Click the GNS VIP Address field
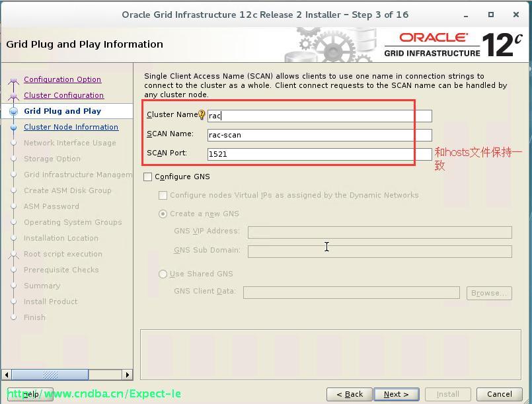Image resolution: width=532 pixels, height=404 pixels. pos(379,233)
